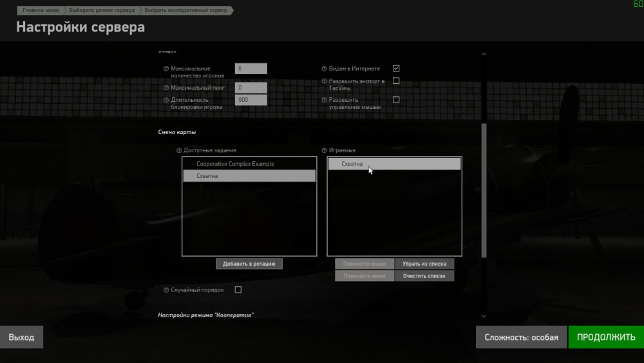Click help icon beside Случайный порядок
This screenshot has height=363, width=644.
tap(166, 290)
